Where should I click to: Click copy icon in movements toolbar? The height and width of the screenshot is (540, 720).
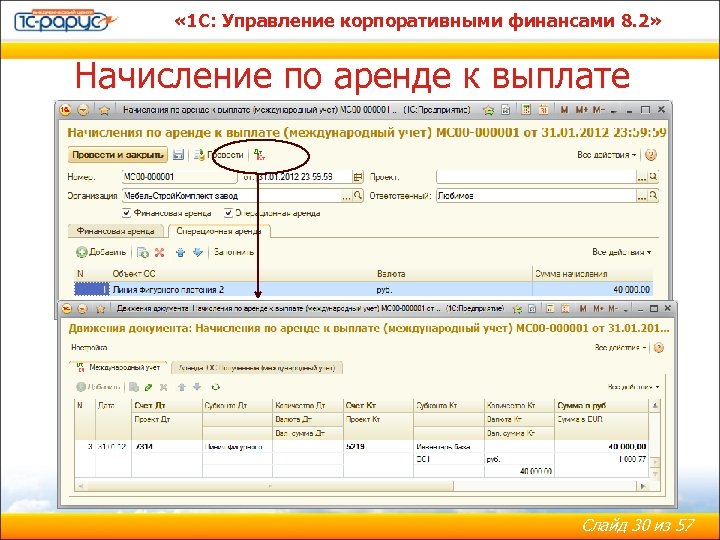134,387
